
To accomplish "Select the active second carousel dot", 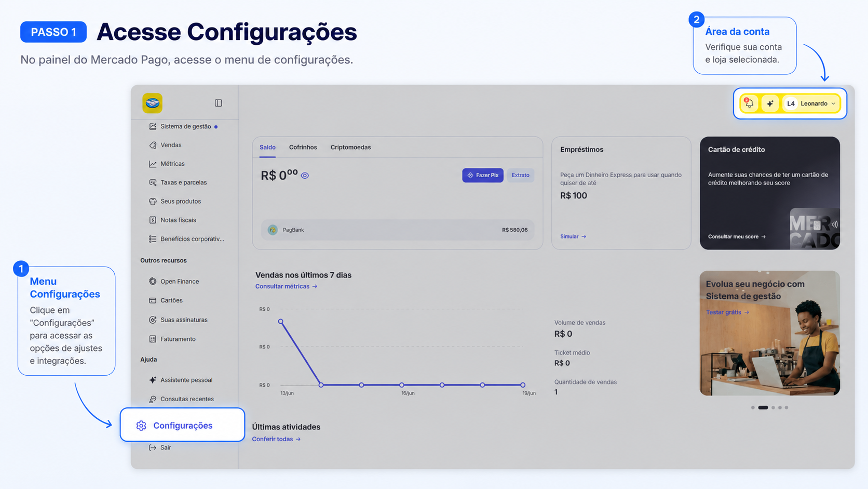I will click(x=763, y=407).
